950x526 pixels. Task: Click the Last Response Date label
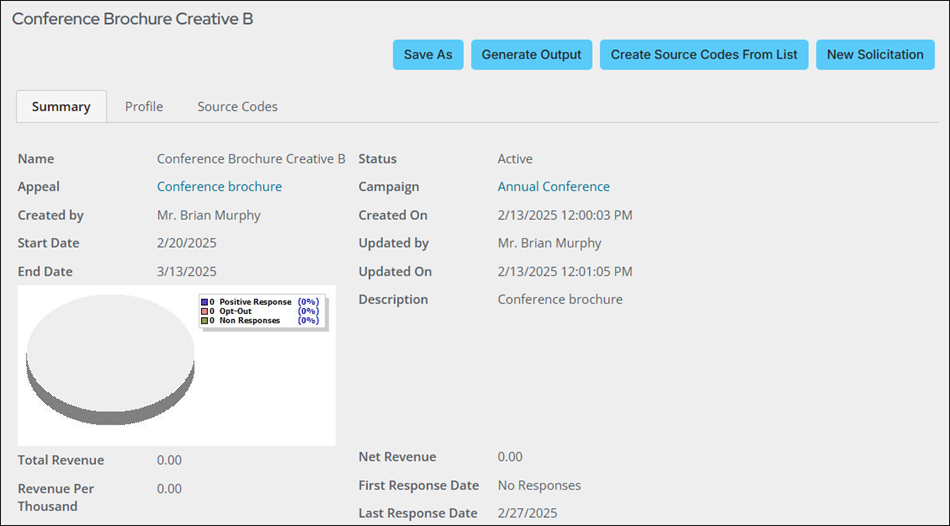[418, 513]
